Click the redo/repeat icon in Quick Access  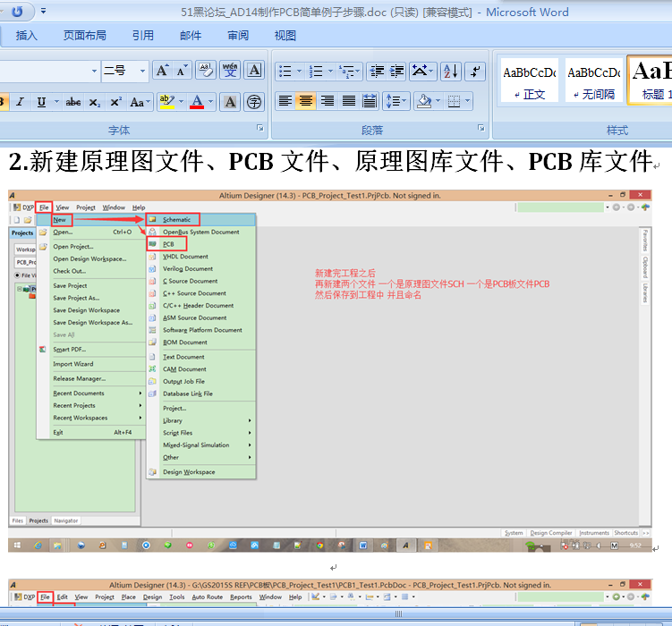tap(17, 12)
